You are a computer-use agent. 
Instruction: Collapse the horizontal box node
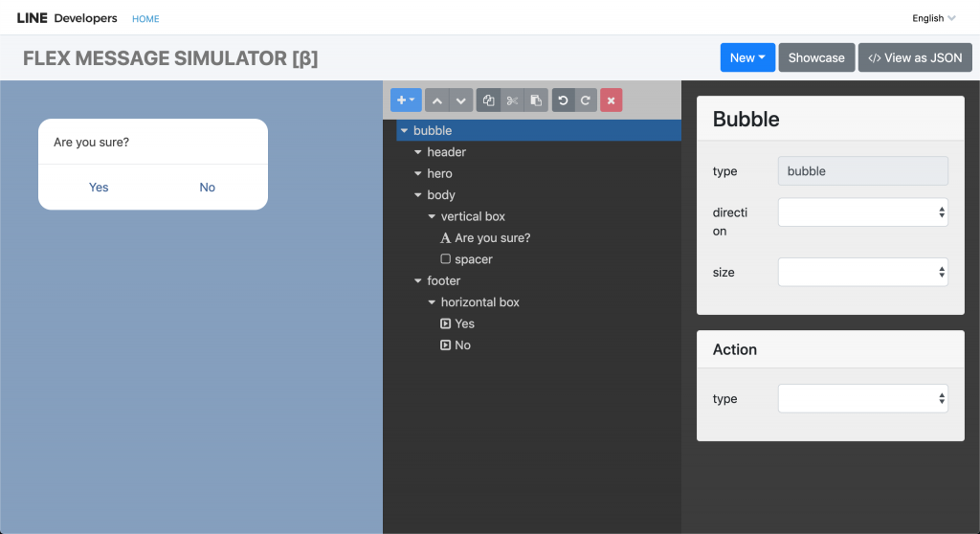pos(432,302)
